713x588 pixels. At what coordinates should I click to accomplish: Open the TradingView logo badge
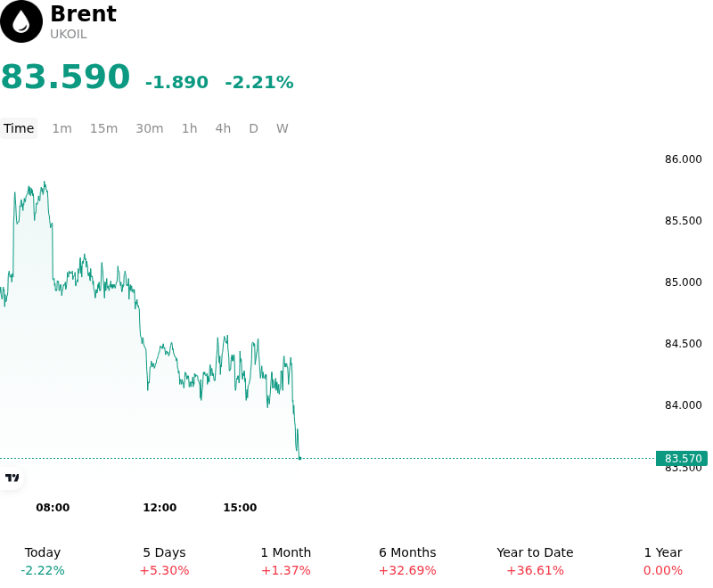(12, 478)
